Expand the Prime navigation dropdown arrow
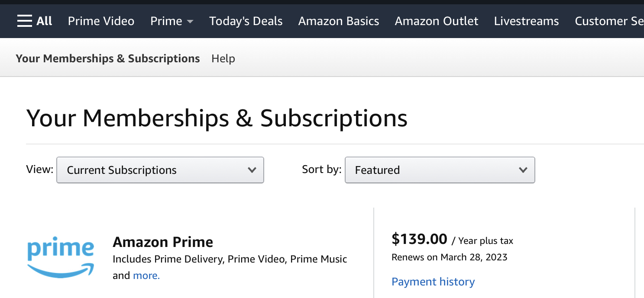 (x=190, y=21)
